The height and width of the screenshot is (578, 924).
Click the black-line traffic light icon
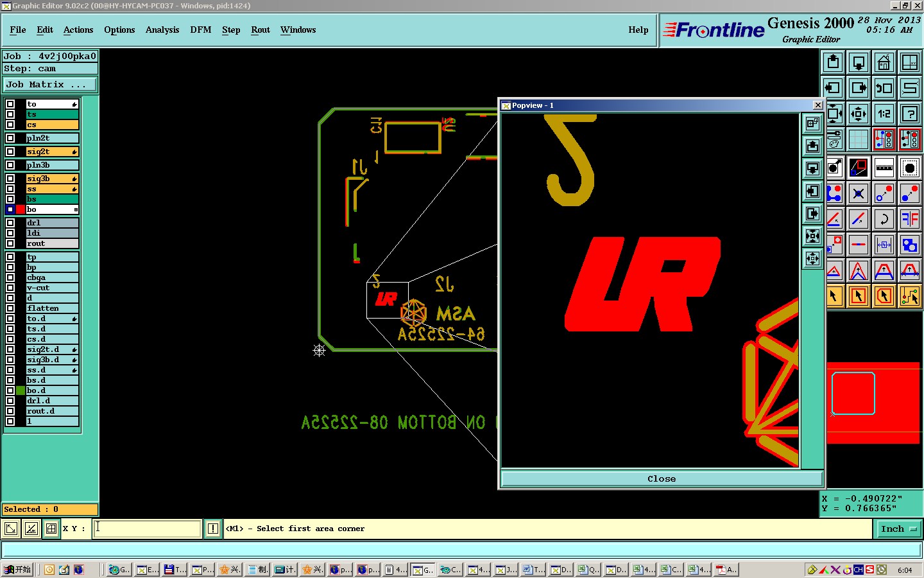point(910,139)
